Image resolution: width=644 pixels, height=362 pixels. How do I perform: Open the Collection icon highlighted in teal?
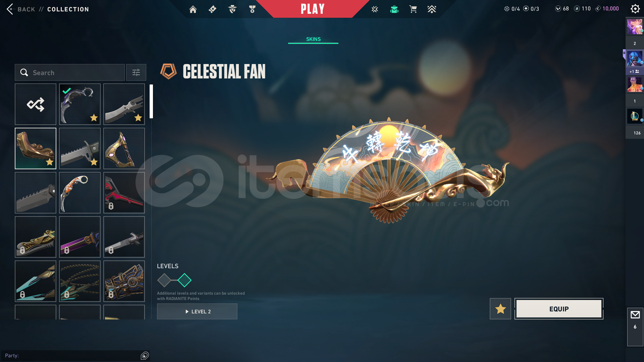pos(394,9)
